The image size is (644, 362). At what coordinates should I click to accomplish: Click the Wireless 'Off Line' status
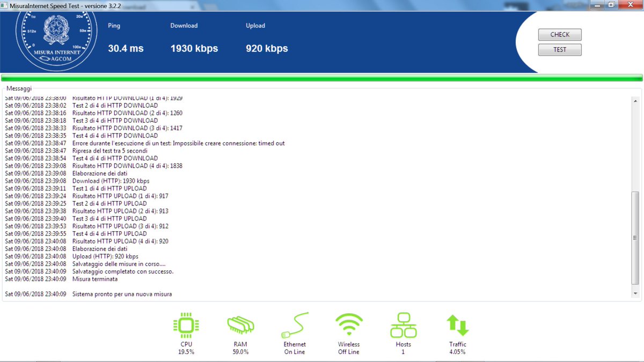[349, 352]
